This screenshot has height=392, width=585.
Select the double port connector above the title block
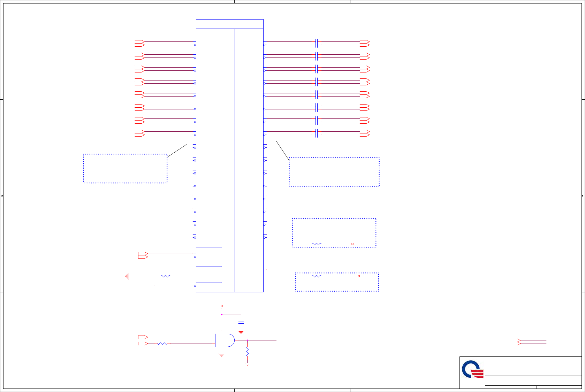tap(516, 342)
